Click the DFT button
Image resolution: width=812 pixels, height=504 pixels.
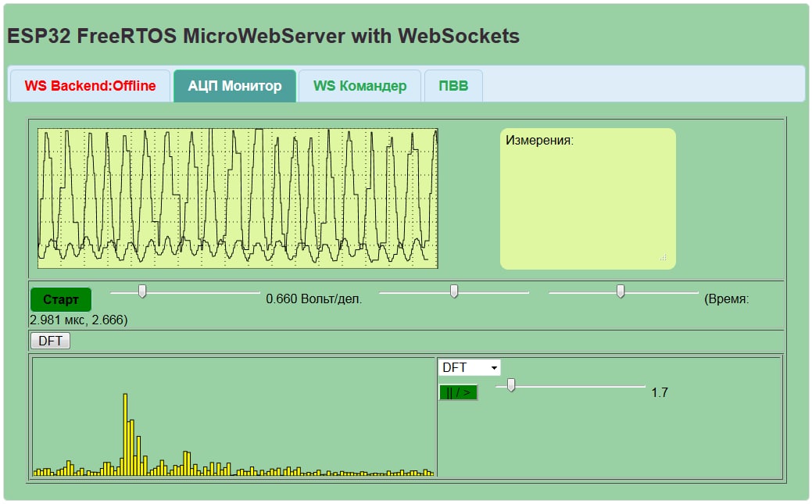[x=50, y=341]
